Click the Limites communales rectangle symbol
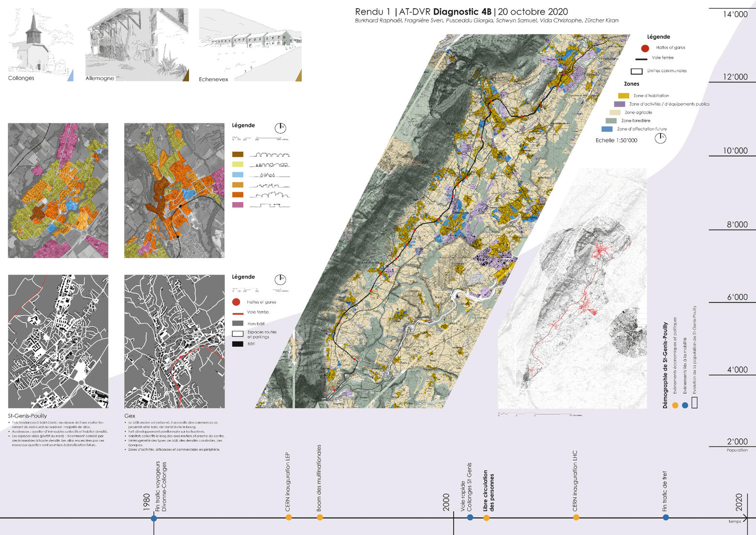 point(636,71)
